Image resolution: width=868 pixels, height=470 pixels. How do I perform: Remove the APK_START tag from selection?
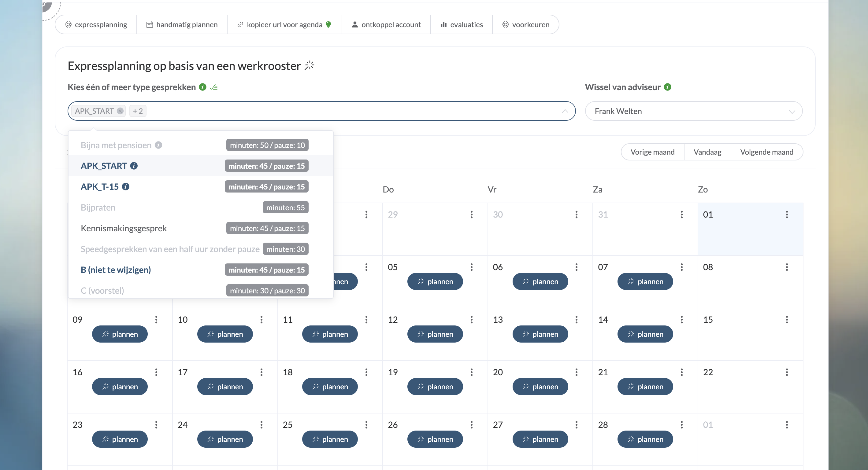[x=120, y=111]
